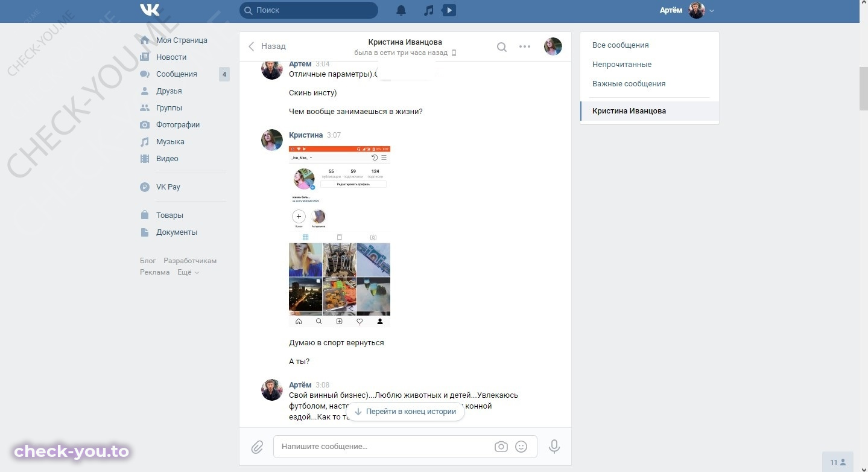Click the bag icon beside Товары
This screenshot has width=868, height=472.
pos(145,215)
